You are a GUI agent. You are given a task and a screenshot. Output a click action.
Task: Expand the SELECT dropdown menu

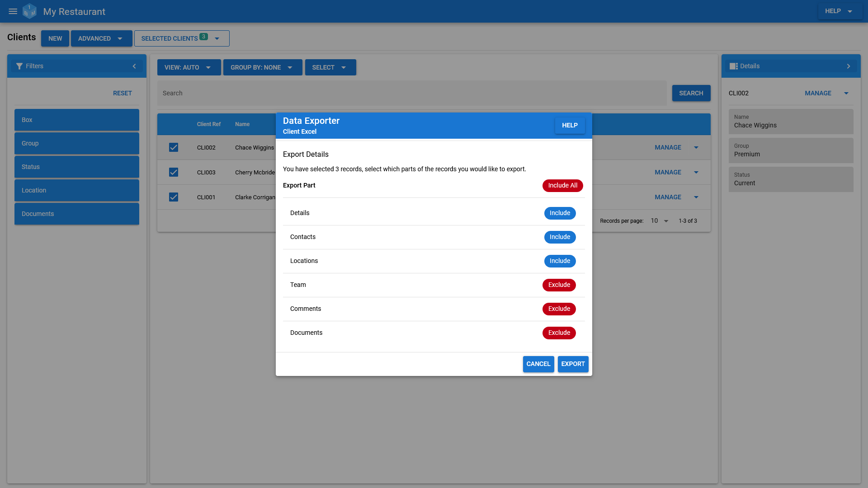(x=330, y=67)
